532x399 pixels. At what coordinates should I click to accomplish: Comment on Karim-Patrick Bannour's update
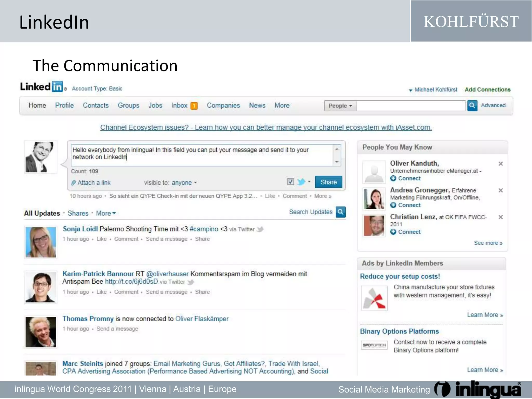click(126, 292)
